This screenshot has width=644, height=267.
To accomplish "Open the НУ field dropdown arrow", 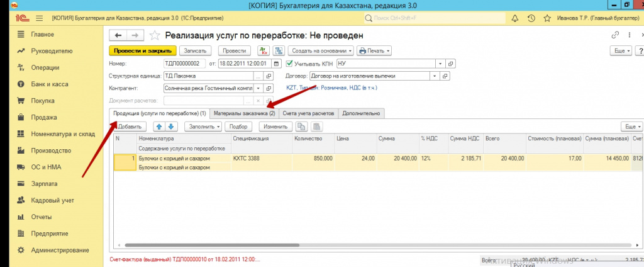I will click(x=440, y=64).
